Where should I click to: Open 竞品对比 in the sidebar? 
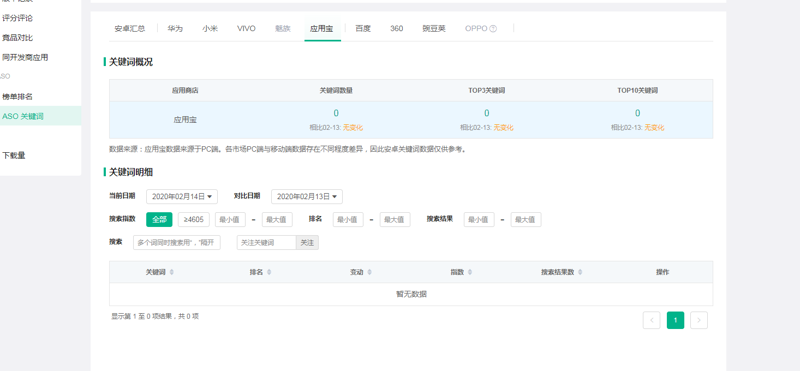(17, 38)
